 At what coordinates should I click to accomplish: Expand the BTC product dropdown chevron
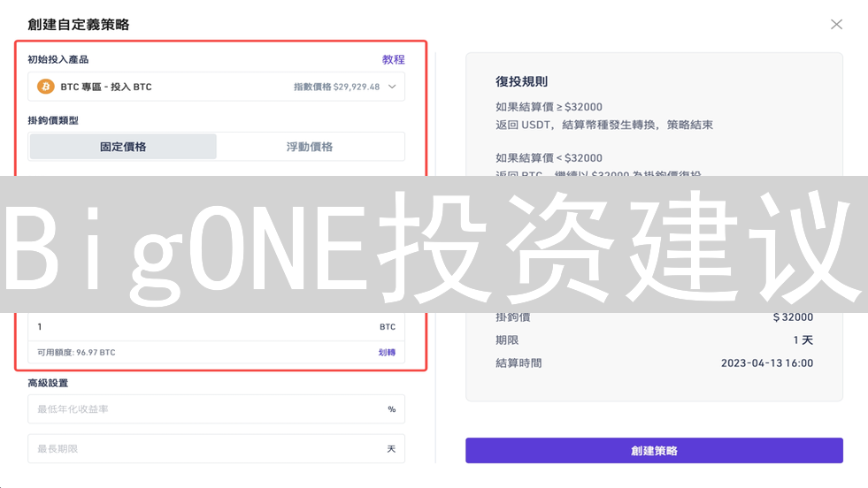point(392,87)
